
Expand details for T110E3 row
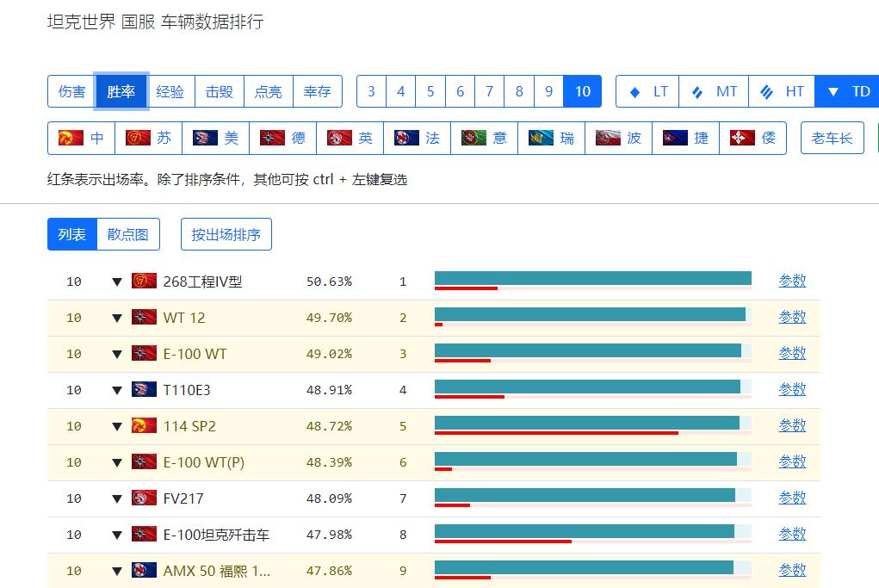[x=117, y=389]
